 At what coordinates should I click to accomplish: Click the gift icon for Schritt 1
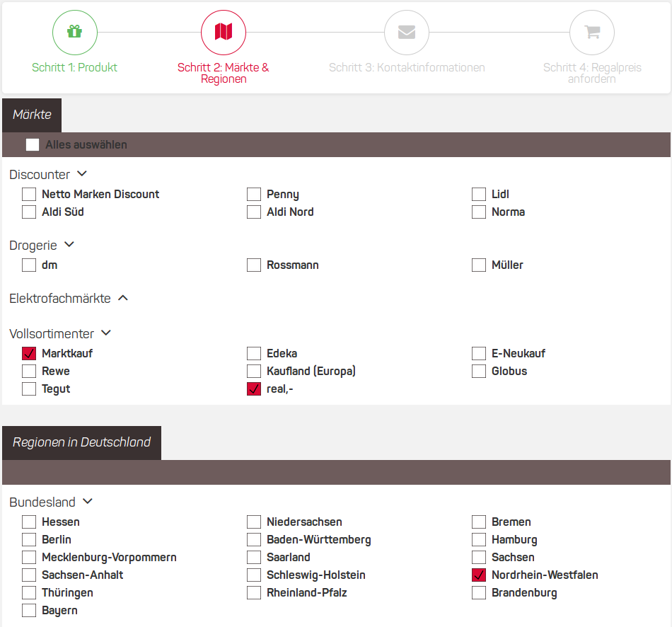point(74,32)
